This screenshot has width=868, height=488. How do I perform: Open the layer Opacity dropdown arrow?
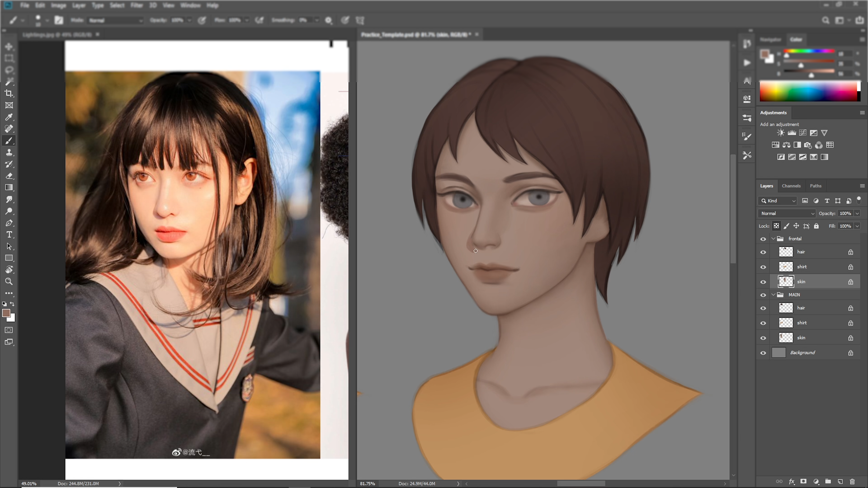pos(857,213)
